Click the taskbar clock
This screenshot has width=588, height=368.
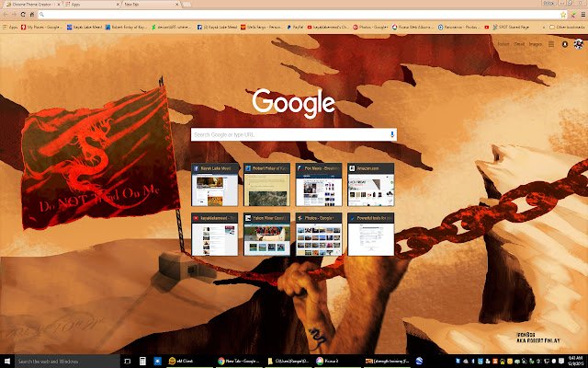click(x=575, y=362)
